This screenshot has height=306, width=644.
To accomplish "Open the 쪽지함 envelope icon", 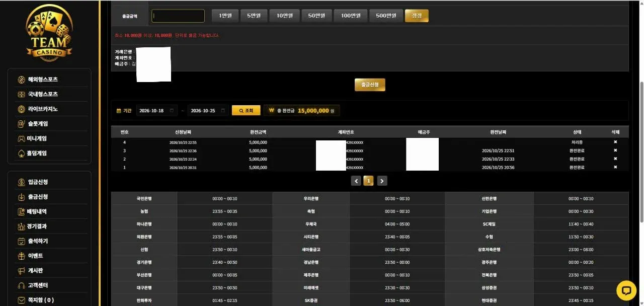I will tap(21, 300).
